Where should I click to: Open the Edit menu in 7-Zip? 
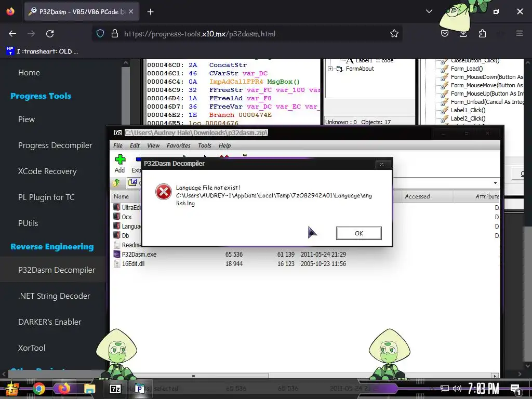pos(135,145)
